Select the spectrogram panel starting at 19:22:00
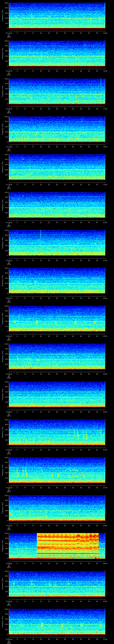 57,318
